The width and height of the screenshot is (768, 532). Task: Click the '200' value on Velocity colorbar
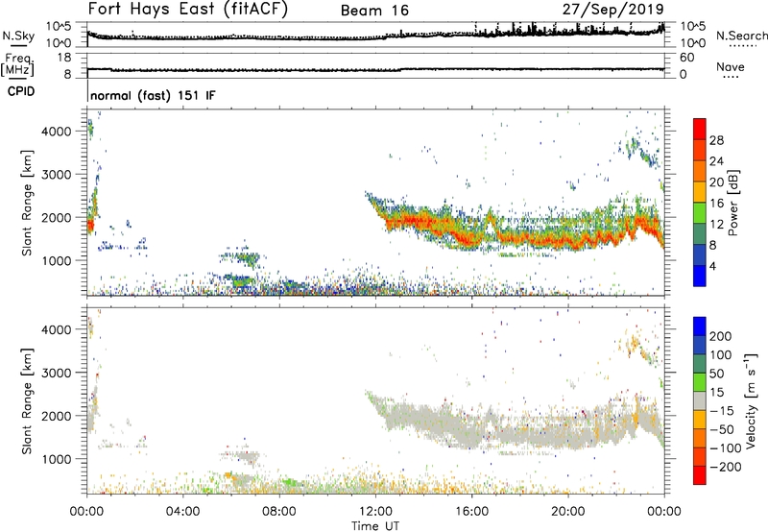[x=721, y=336]
